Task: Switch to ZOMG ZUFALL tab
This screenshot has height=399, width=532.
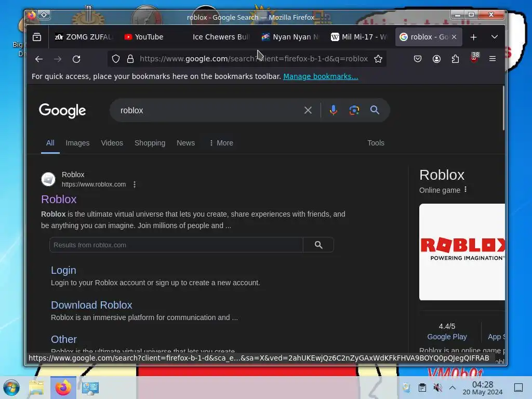Action: pos(83,37)
